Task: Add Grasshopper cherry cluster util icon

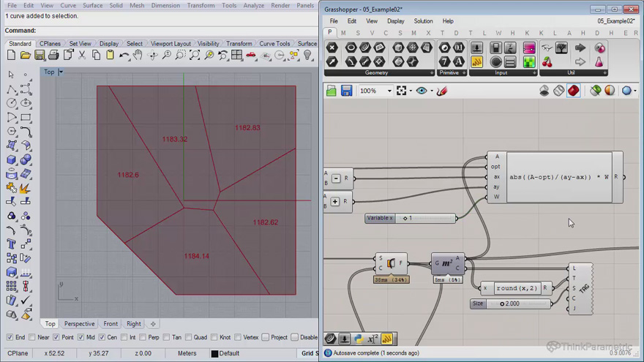Action: click(x=547, y=61)
